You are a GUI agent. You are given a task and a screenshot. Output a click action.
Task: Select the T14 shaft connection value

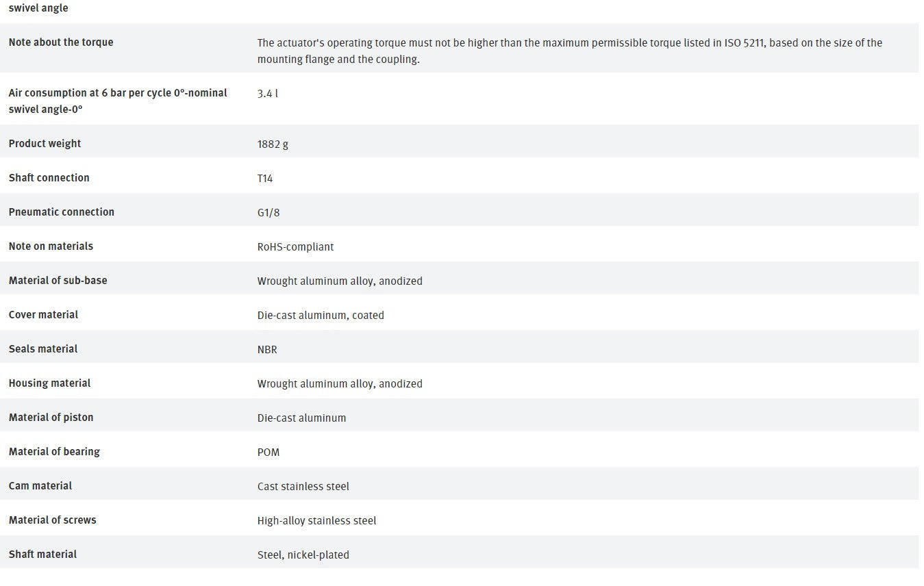point(265,179)
